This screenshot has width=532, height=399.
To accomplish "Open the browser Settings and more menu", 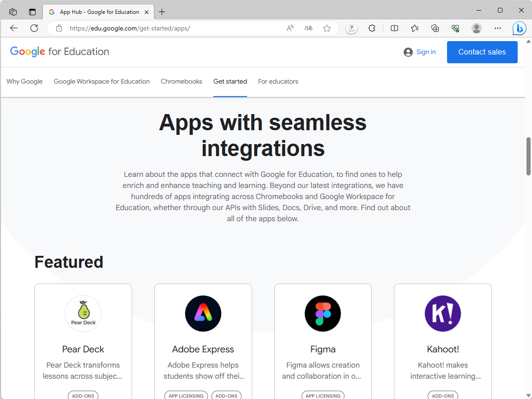I will point(497,28).
